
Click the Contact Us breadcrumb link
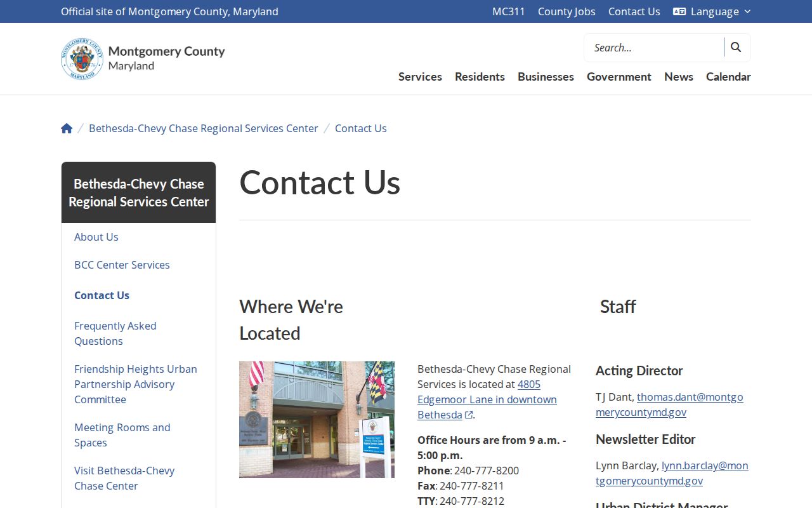361,128
